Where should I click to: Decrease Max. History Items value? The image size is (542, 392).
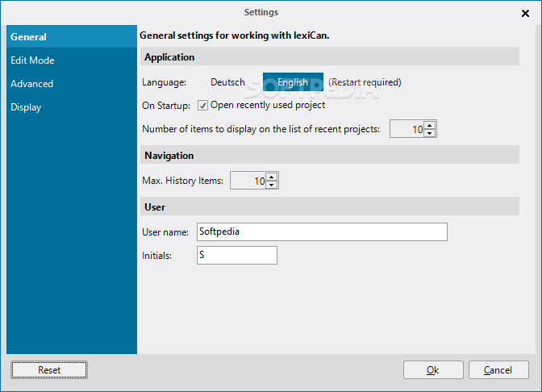pyautogui.click(x=271, y=185)
